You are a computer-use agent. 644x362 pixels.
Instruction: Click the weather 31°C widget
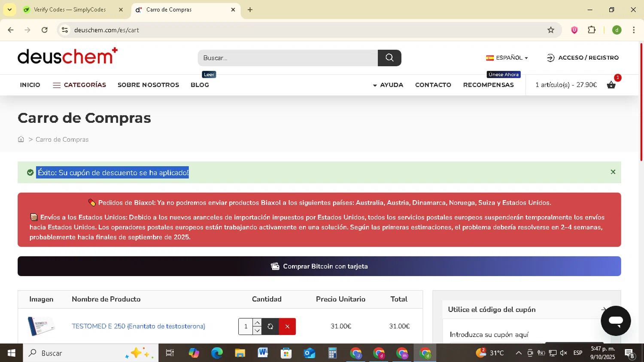[490, 353]
